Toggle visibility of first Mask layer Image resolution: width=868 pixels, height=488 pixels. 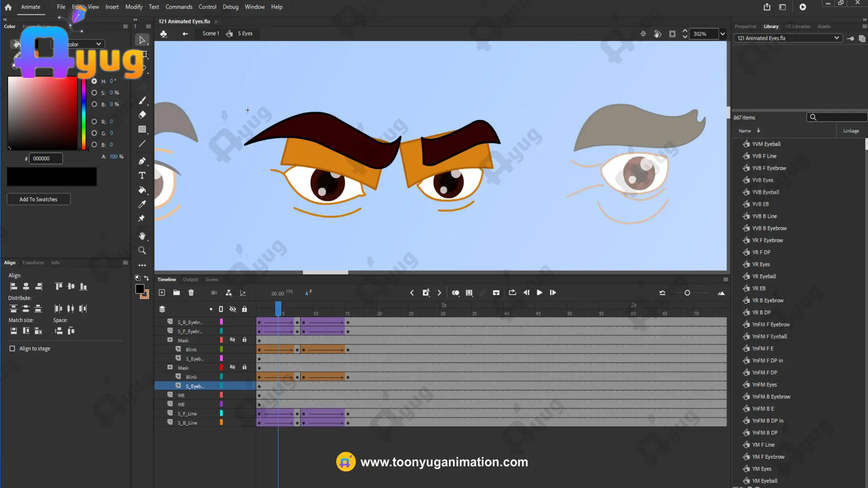pyautogui.click(x=232, y=340)
